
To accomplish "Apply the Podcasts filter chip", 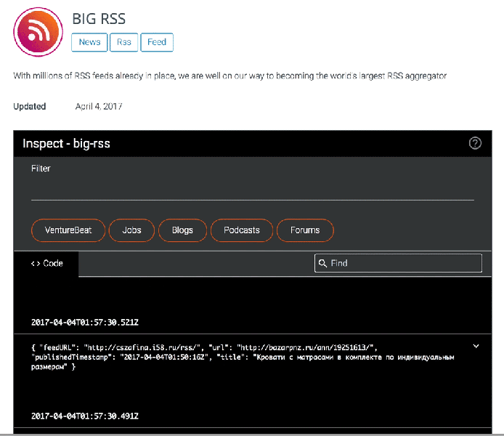I will point(242,230).
